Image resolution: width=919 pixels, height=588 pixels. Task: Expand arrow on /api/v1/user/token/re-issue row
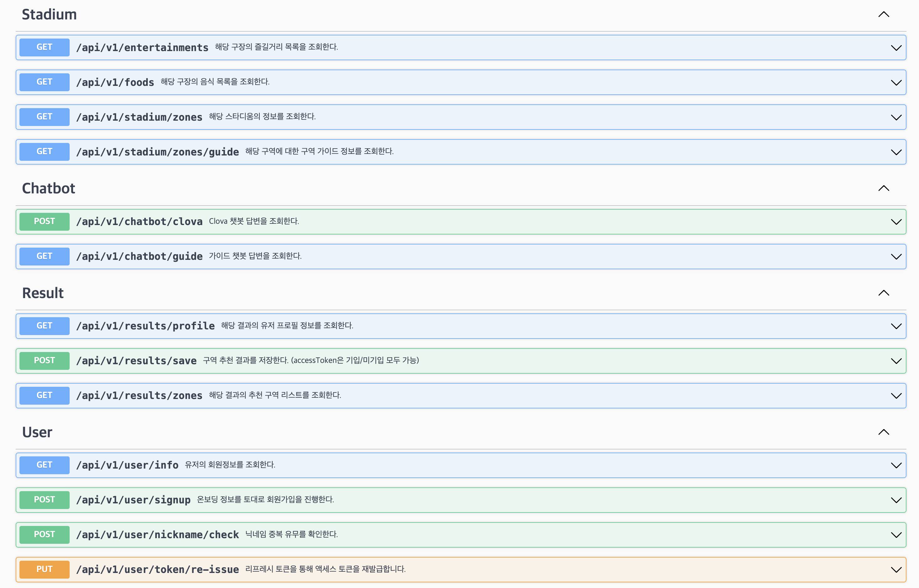tap(896, 570)
